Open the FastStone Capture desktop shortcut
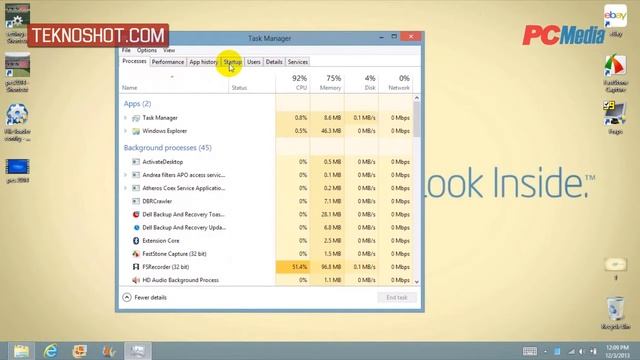This screenshot has width=640, height=360. 616,73
